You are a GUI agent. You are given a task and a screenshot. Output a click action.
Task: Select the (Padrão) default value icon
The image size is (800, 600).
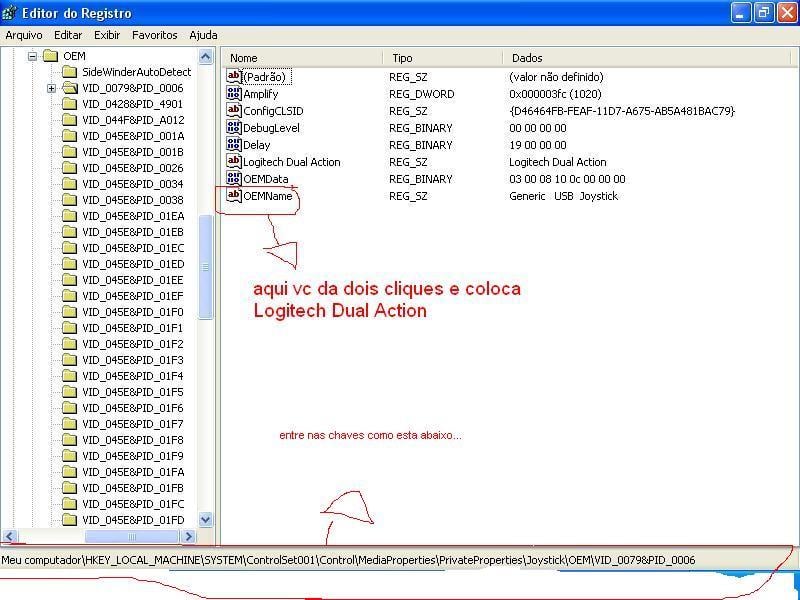click(x=234, y=77)
